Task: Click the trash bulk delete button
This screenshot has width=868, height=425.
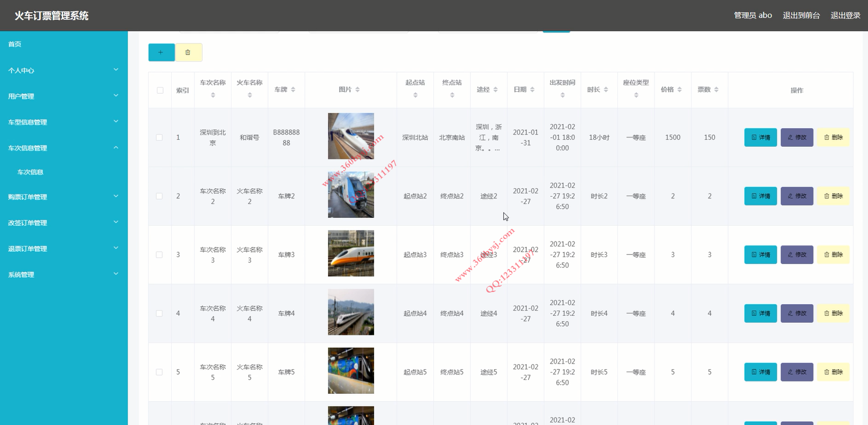Action: coord(189,52)
